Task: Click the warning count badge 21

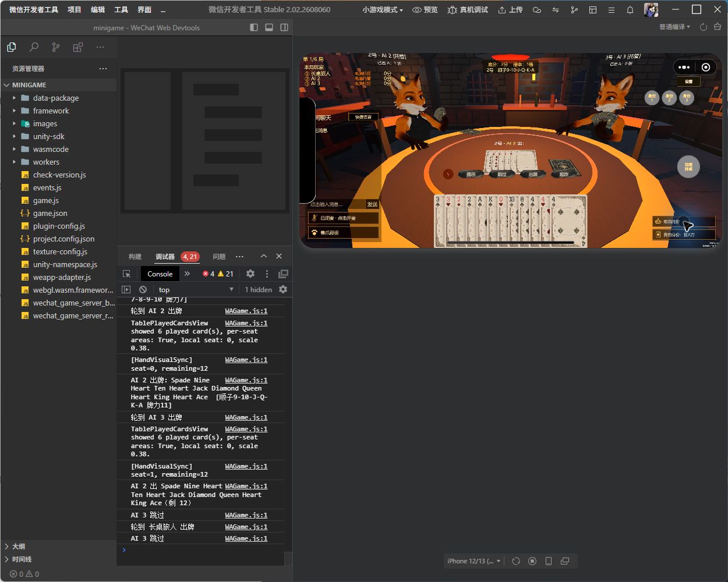Action: pos(226,274)
